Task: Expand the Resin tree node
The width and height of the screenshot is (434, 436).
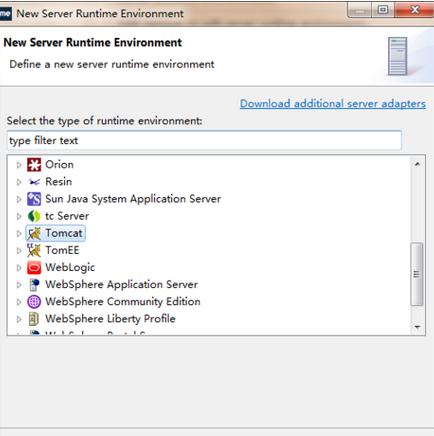Action: click(19, 182)
